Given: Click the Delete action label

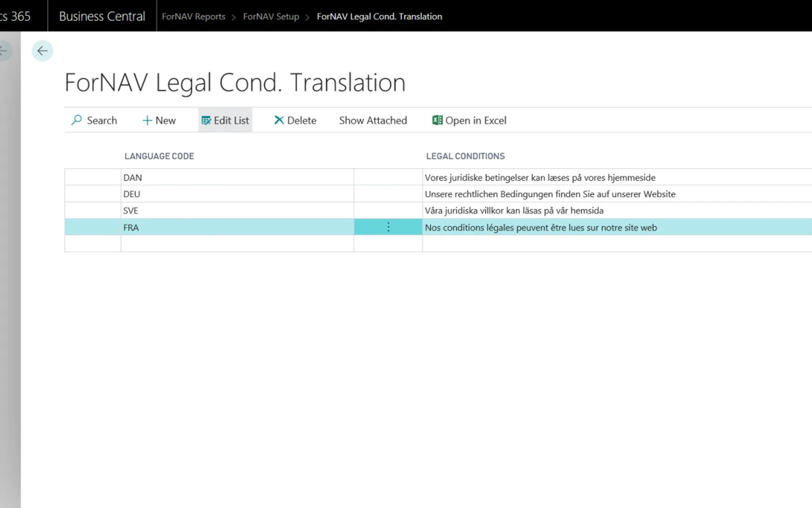Looking at the screenshot, I should [302, 120].
